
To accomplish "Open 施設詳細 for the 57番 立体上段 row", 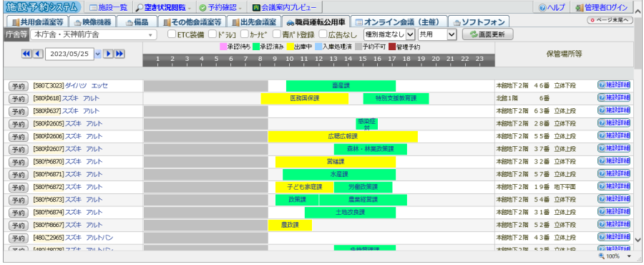I will point(614,173).
